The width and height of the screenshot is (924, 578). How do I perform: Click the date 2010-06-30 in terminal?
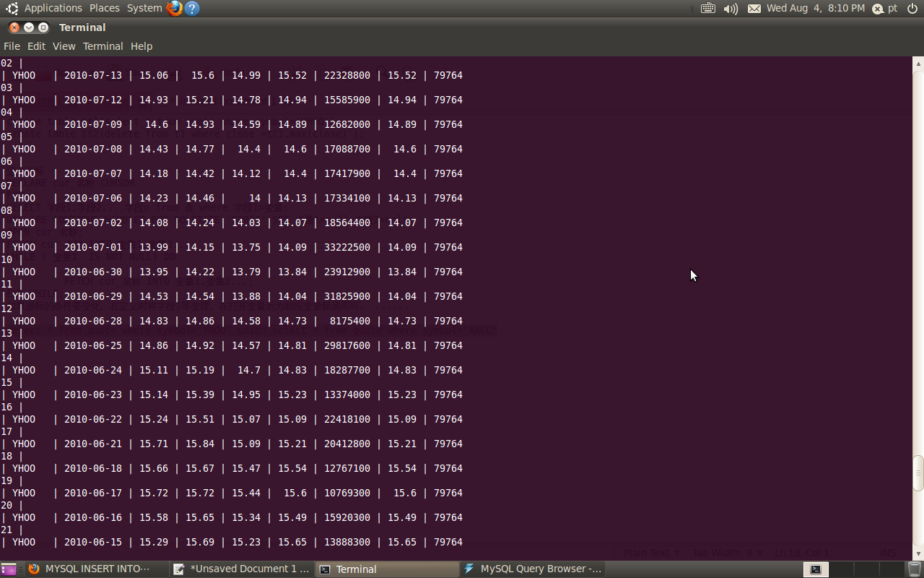[x=93, y=272]
